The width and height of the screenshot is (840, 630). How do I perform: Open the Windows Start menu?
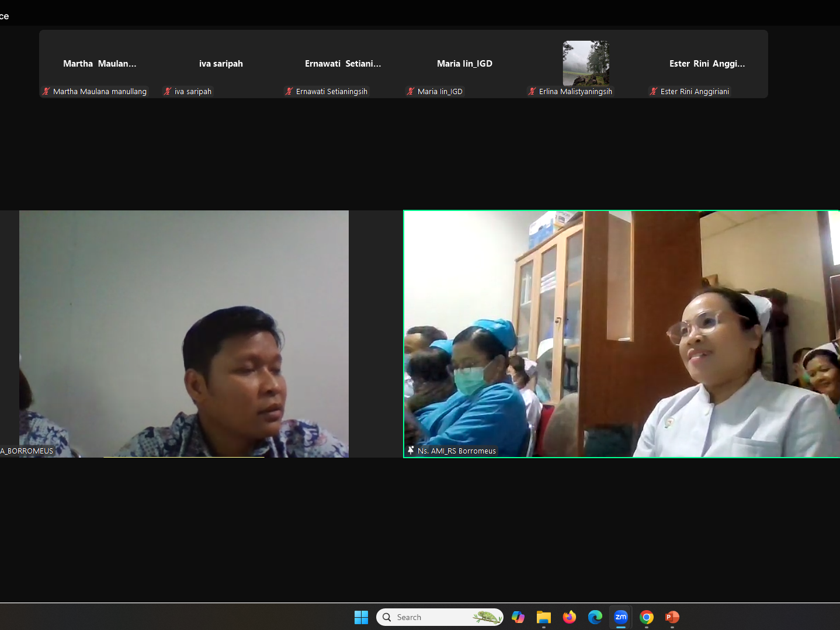coord(361,617)
